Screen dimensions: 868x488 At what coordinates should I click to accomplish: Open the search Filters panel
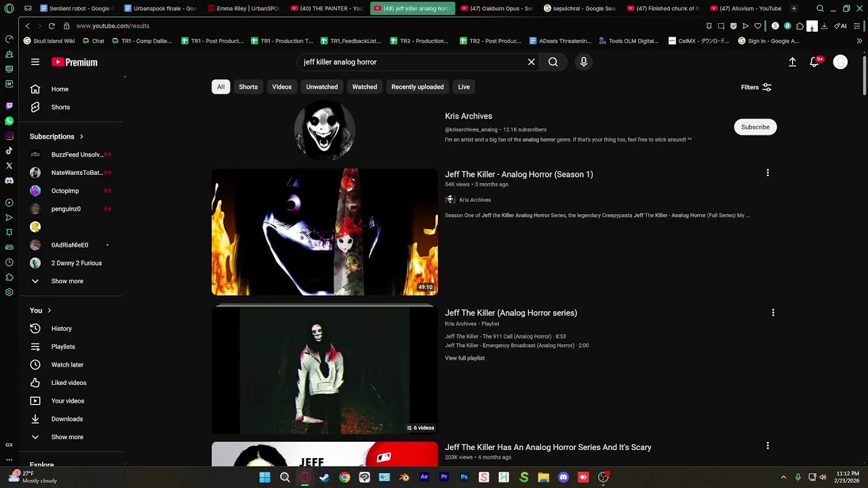click(x=756, y=87)
